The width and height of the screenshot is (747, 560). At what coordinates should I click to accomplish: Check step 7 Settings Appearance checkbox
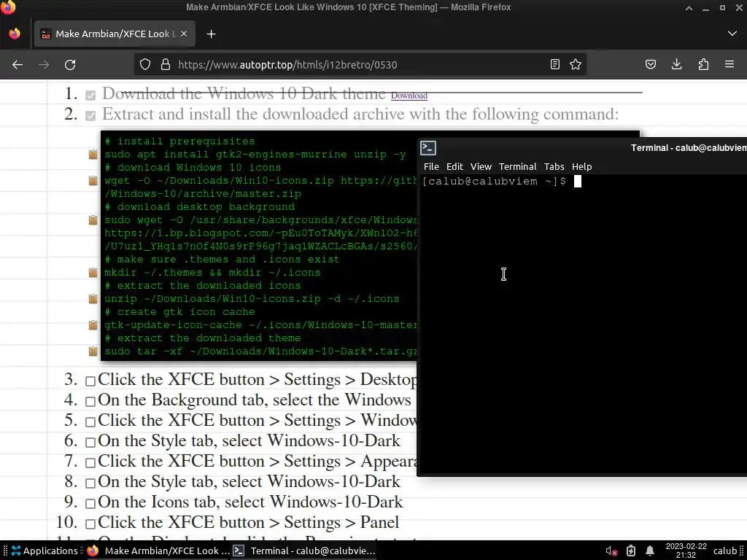pos(90,462)
